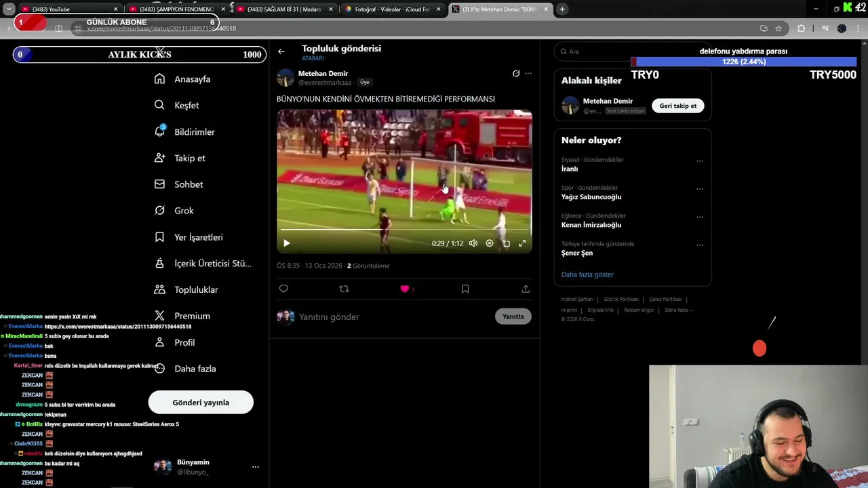This screenshot has height=488, width=868.
Task: Enter video fullscreen
Action: [522, 243]
